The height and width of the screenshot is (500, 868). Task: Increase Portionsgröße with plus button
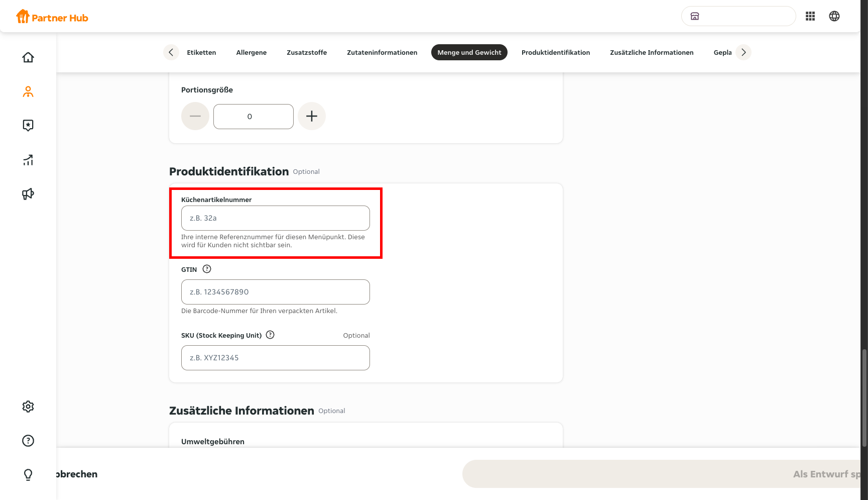coord(312,116)
